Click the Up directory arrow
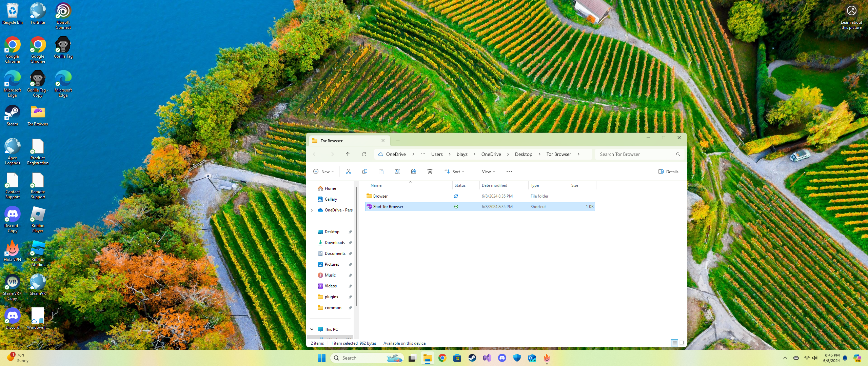The width and height of the screenshot is (868, 366). tap(348, 154)
